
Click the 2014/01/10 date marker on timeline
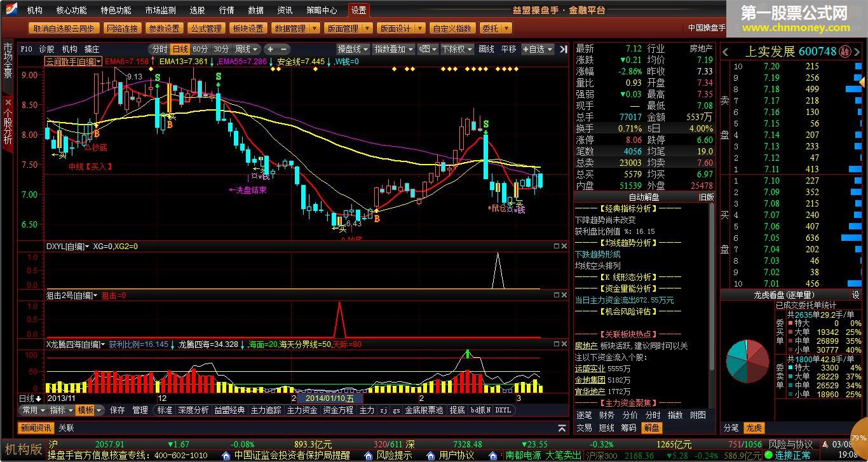point(329,398)
